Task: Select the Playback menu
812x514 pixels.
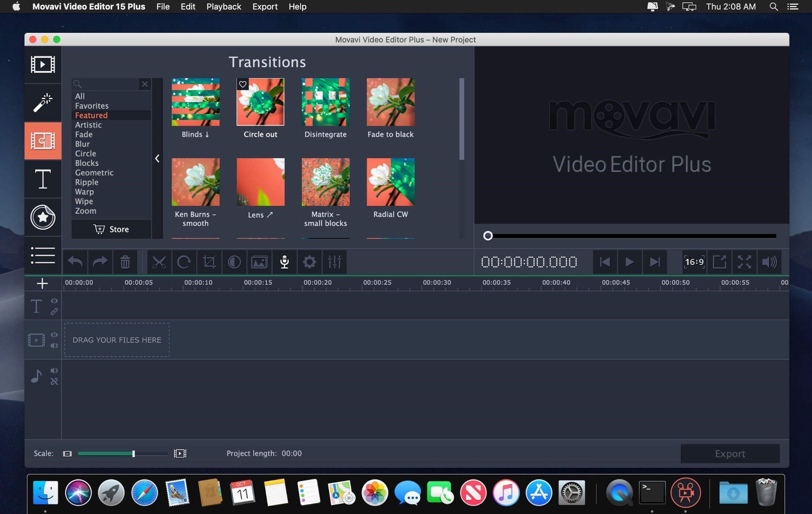Action: tap(224, 6)
